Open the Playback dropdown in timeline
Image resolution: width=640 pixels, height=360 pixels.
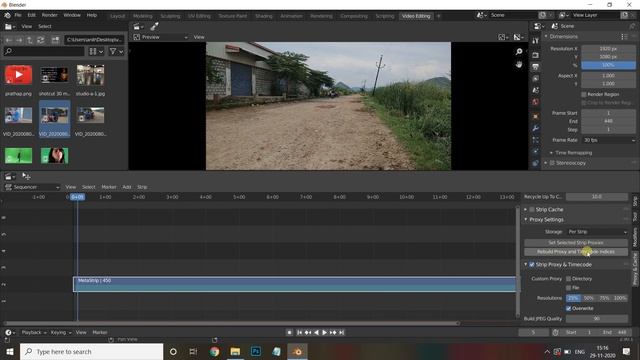coord(33,333)
